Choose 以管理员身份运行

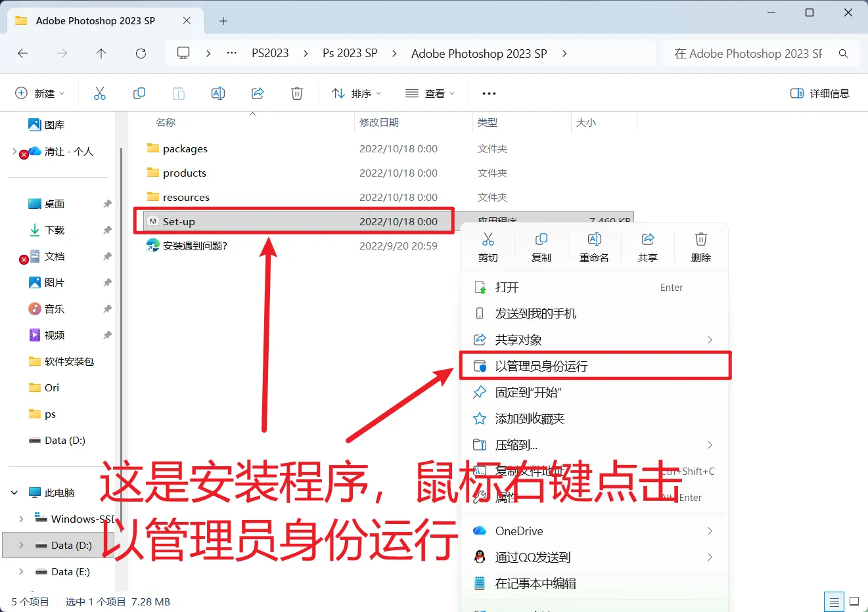pos(595,366)
